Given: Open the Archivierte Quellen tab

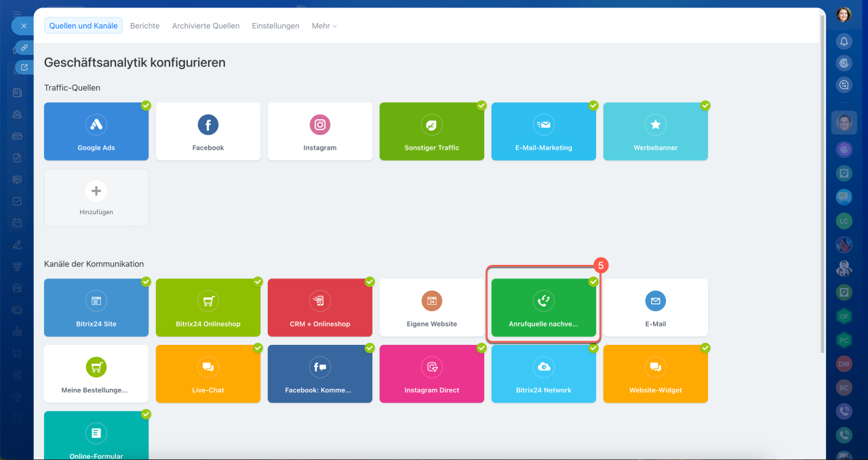Looking at the screenshot, I should [x=205, y=26].
